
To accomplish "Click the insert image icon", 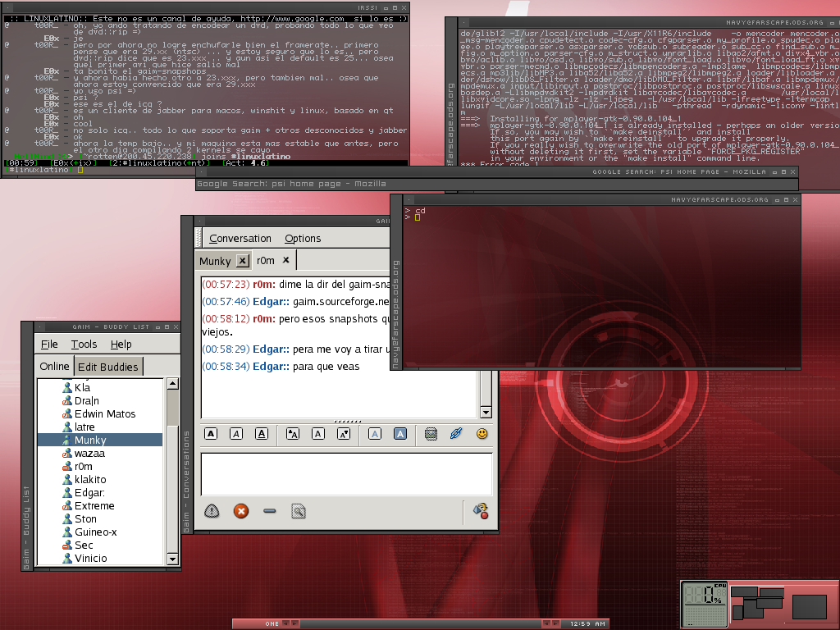I will pyautogui.click(x=431, y=434).
